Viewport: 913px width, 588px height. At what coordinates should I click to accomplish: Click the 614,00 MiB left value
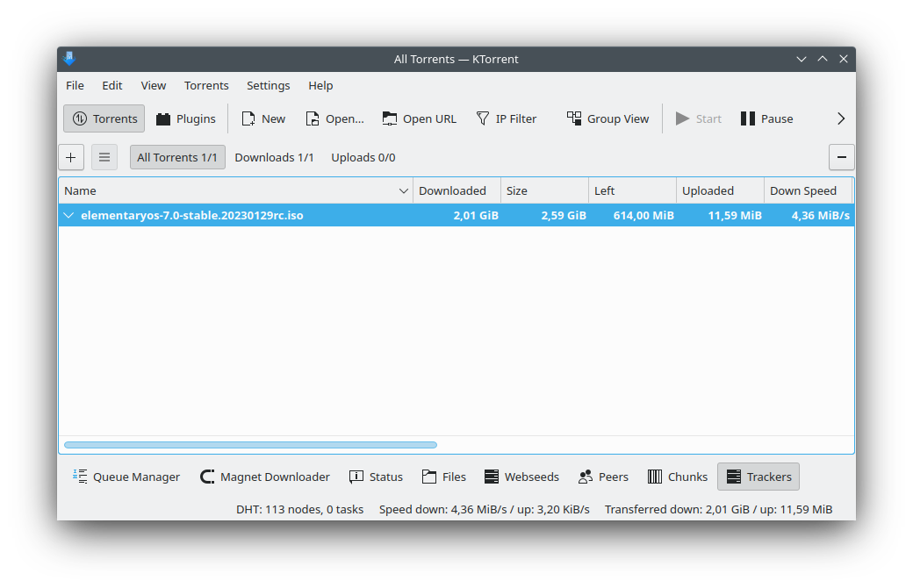[643, 215]
